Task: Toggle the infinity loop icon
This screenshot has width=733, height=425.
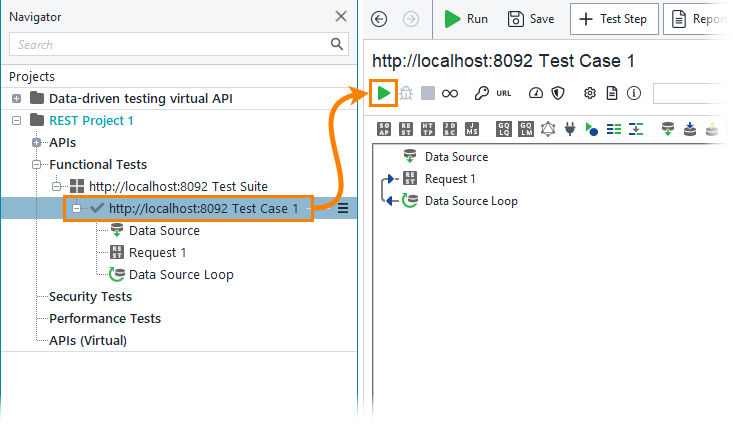Action: [x=450, y=94]
